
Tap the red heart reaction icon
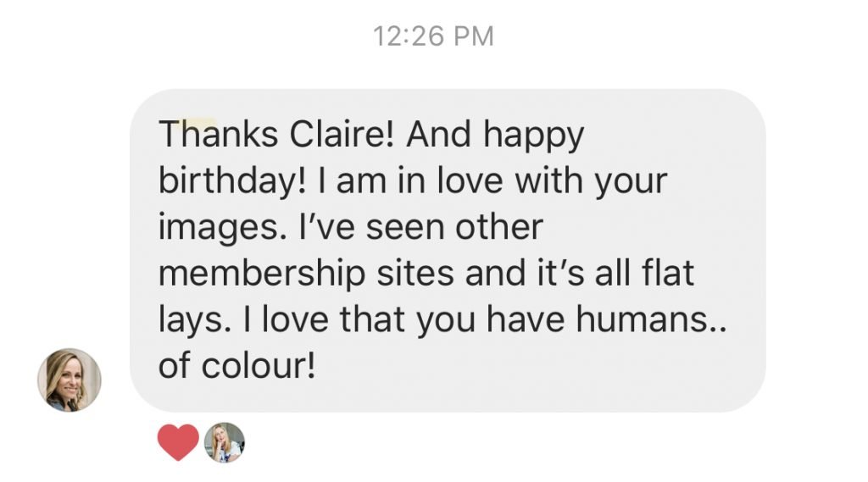178,442
